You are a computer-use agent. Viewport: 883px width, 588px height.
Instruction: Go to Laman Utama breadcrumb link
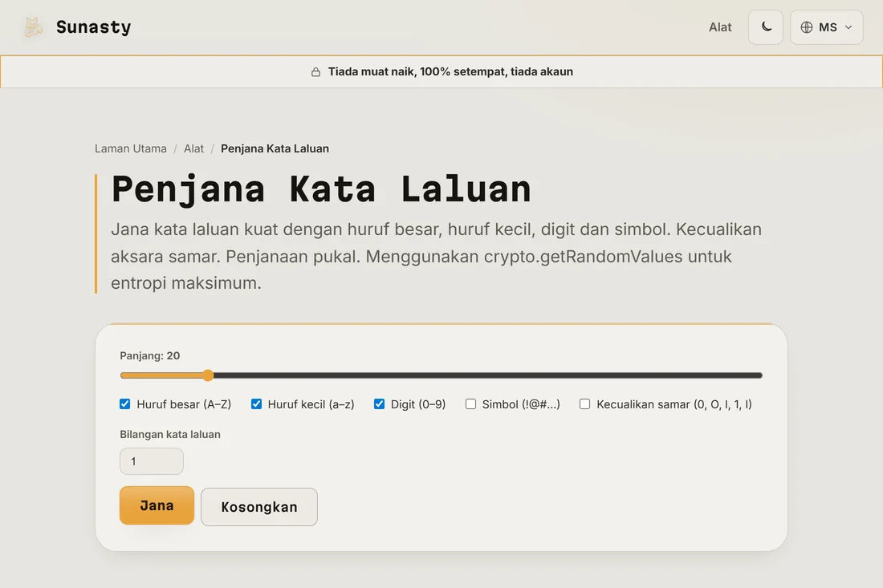point(131,148)
